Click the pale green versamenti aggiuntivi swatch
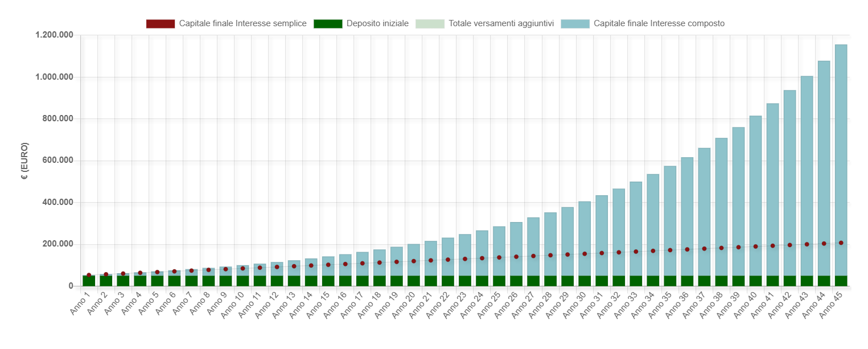 (x=430, y=23)
